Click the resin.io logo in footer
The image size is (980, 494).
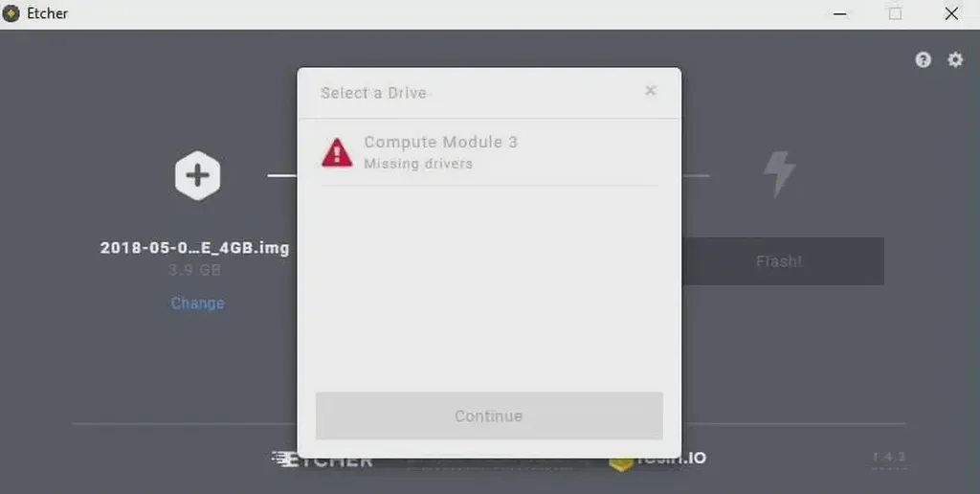657,460
